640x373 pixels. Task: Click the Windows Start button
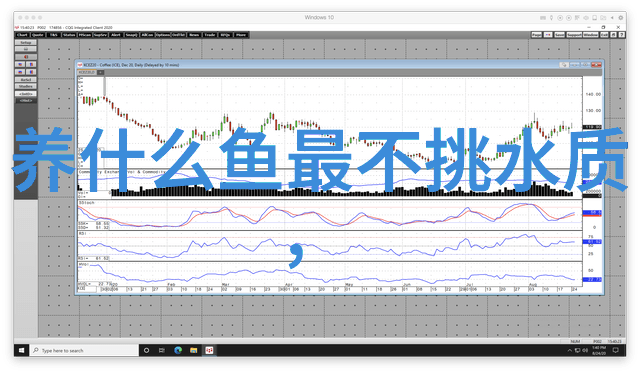[x=22, y=350]
